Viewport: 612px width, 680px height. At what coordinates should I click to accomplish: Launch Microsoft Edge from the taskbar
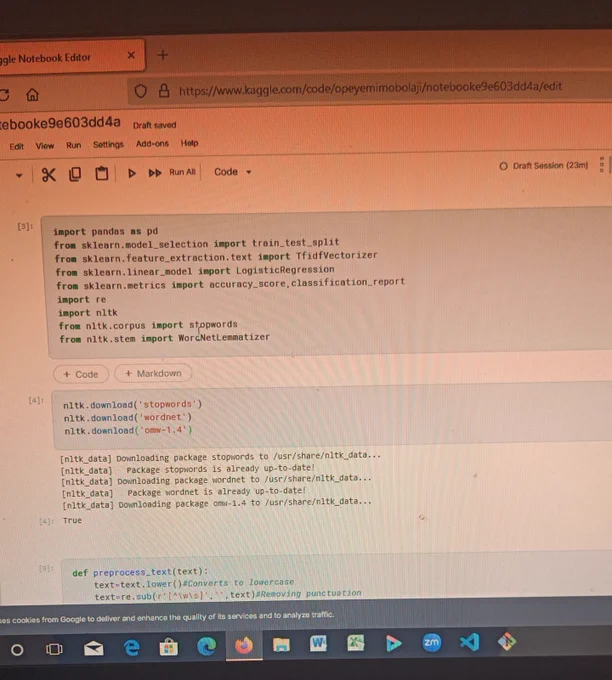coord(206,647)
